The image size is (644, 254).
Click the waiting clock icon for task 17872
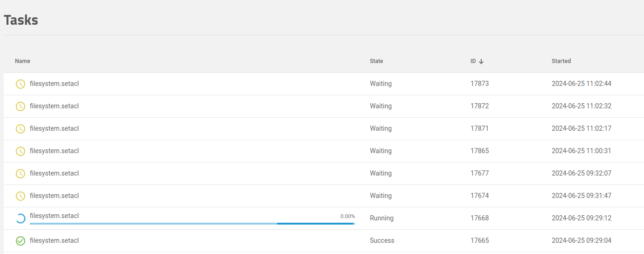[21, 106]
